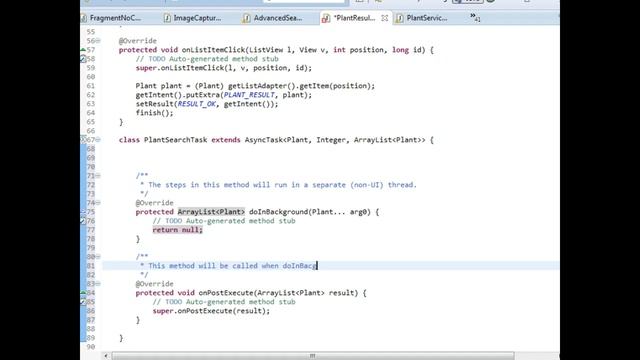
Task: Click the onListItemClick method name on line 57
Action: pos(213,50)
